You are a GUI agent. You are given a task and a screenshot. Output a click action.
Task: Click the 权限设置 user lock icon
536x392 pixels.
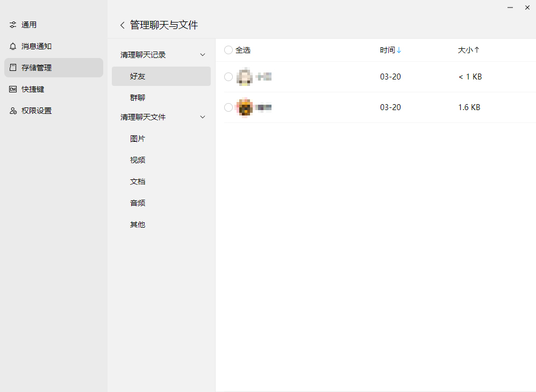[x=13, y=111]
